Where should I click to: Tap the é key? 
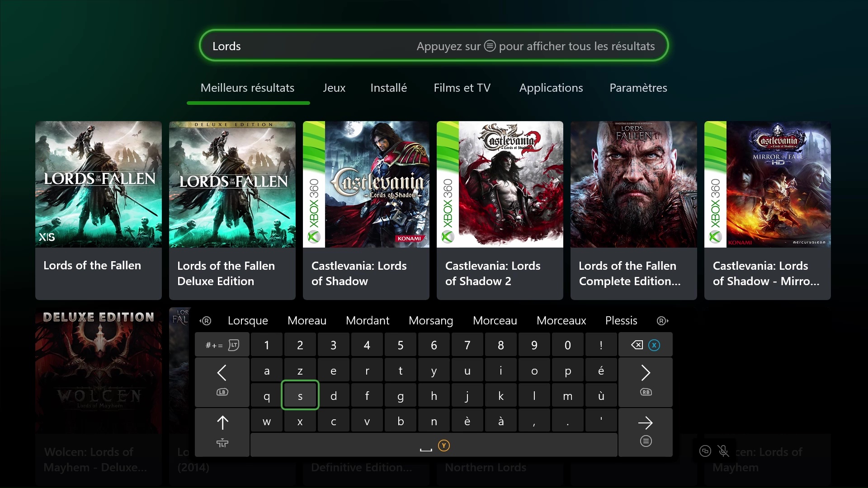coord(601,371)
